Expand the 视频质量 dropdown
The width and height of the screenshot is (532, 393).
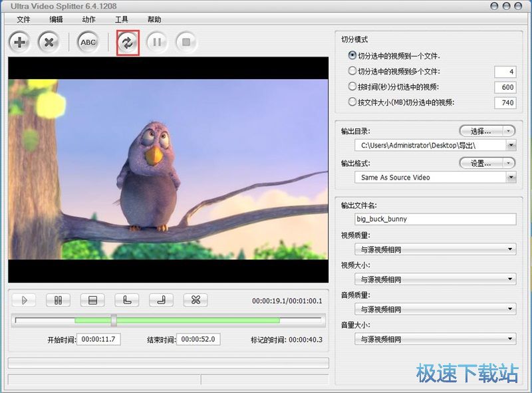click(510, 249)
